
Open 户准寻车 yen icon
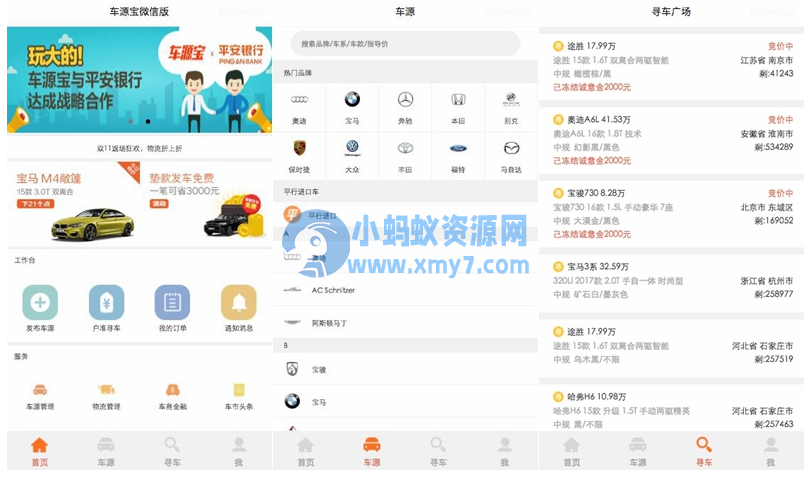[x=106, y=302]
